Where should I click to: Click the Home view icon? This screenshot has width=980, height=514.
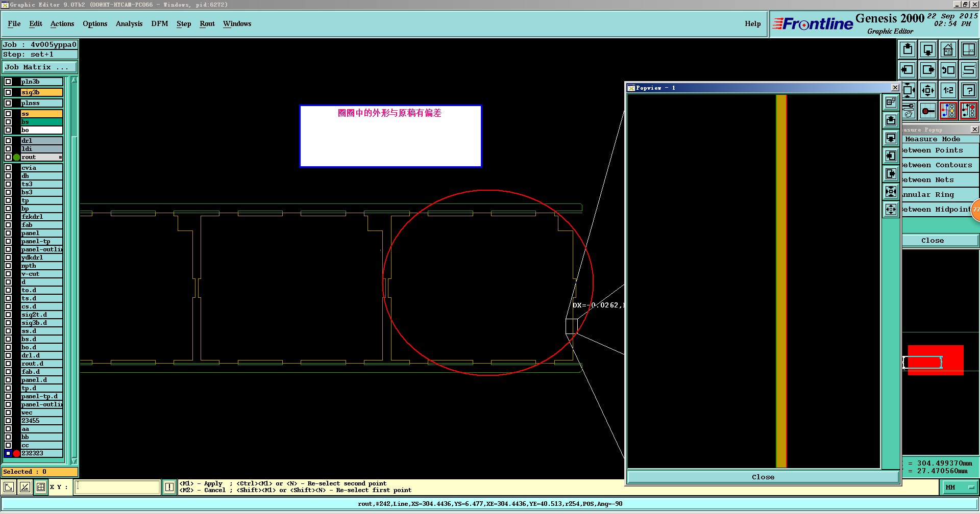948,49
